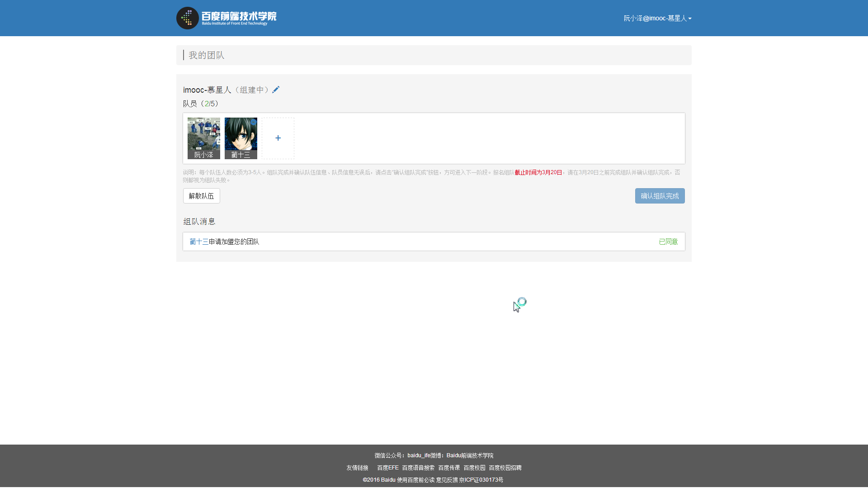This screenshot has height=488, width=868.
Task: Open 百度校园 in the footer
Action: click(474, 468)
